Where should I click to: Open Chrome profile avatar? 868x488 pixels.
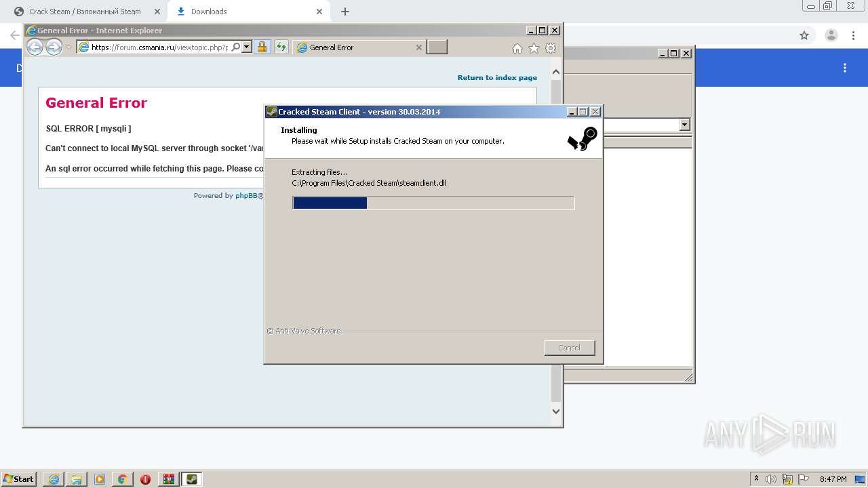point(831,35)
